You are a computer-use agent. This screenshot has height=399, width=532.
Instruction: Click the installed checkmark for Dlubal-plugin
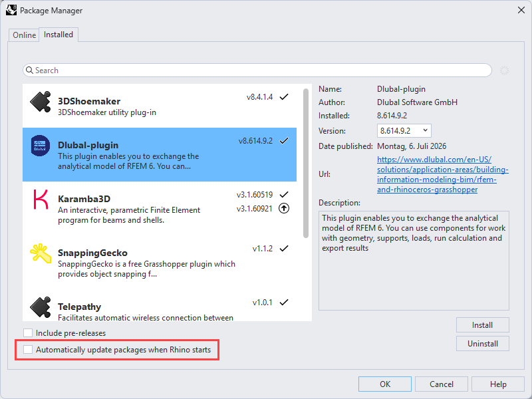tap(284, 141)
